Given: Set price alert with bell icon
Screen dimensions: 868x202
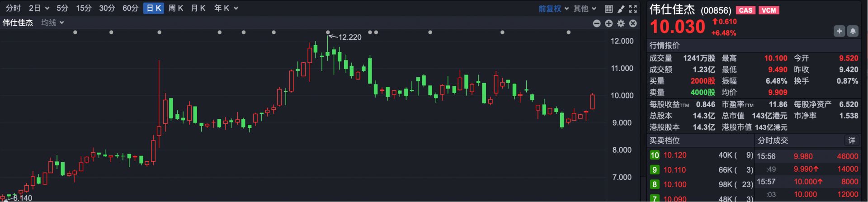Looking at the screenshot, I should coord(852,31).
